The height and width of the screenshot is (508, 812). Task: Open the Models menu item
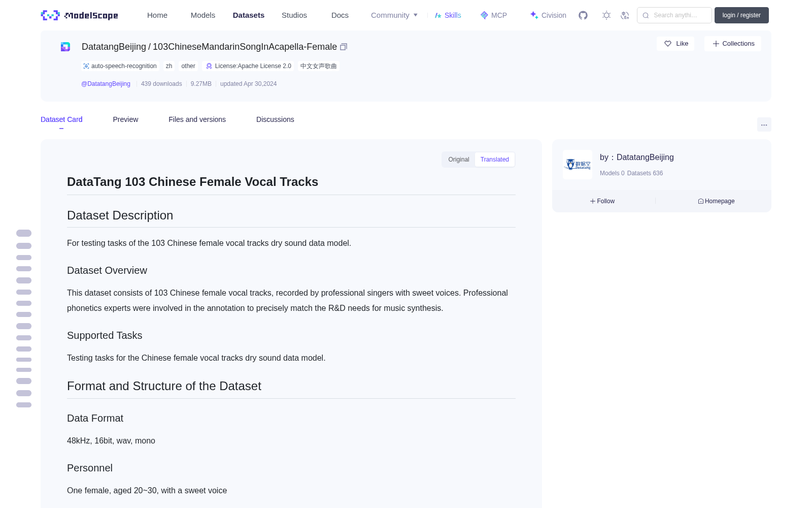(x=203, y=15)
